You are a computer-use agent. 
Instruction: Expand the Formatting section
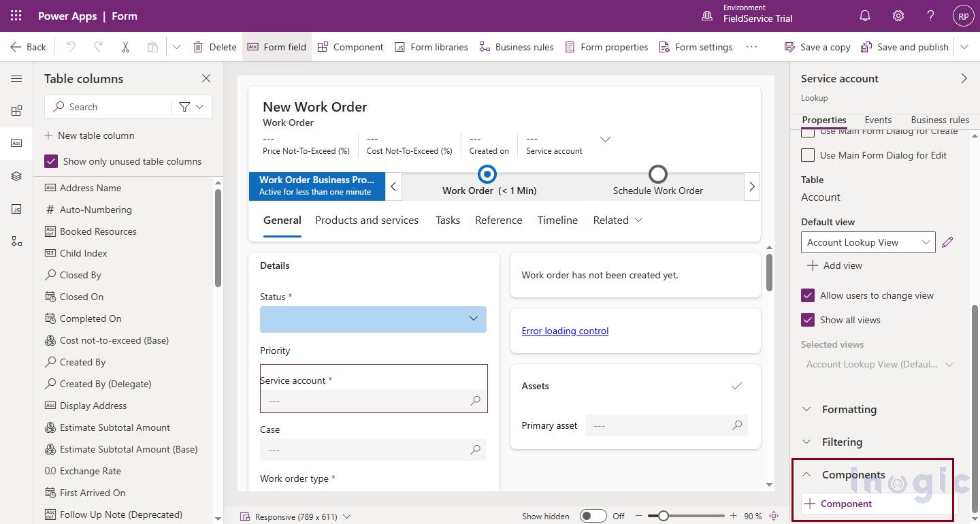(840, 409)
